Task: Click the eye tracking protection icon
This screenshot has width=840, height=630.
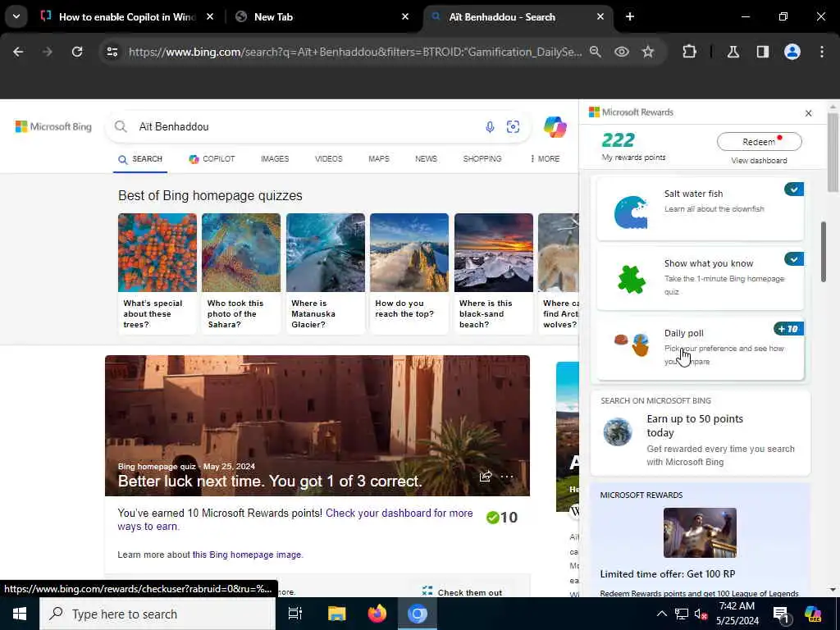Action: pyautogui.click(x=622, y=52)
